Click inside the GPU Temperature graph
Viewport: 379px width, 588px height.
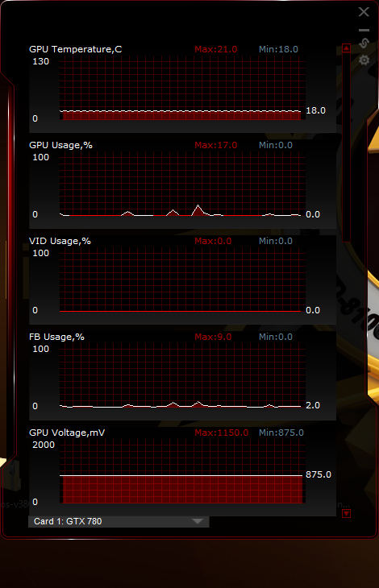tap(182, 88)
